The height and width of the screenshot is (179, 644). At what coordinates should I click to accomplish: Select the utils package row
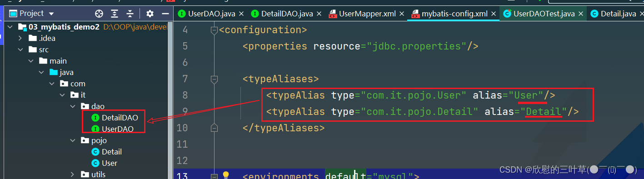[86, 174]
